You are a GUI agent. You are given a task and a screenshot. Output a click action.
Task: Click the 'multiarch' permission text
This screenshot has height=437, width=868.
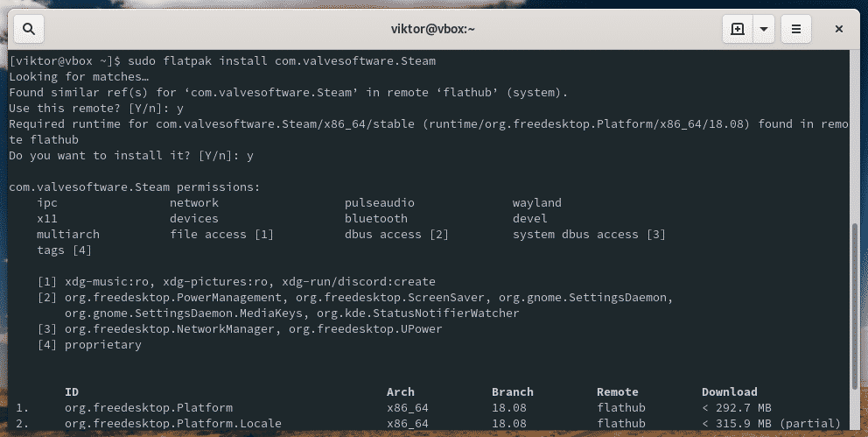(x=68, y=235)
